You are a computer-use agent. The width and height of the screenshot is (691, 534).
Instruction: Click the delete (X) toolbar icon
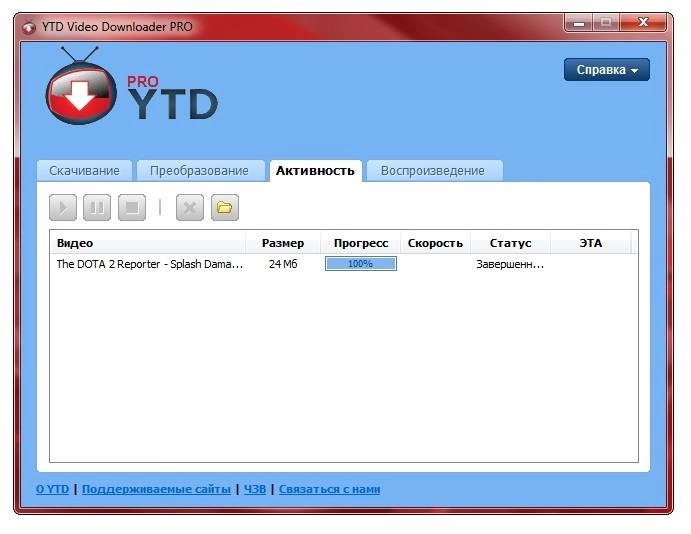190,207
